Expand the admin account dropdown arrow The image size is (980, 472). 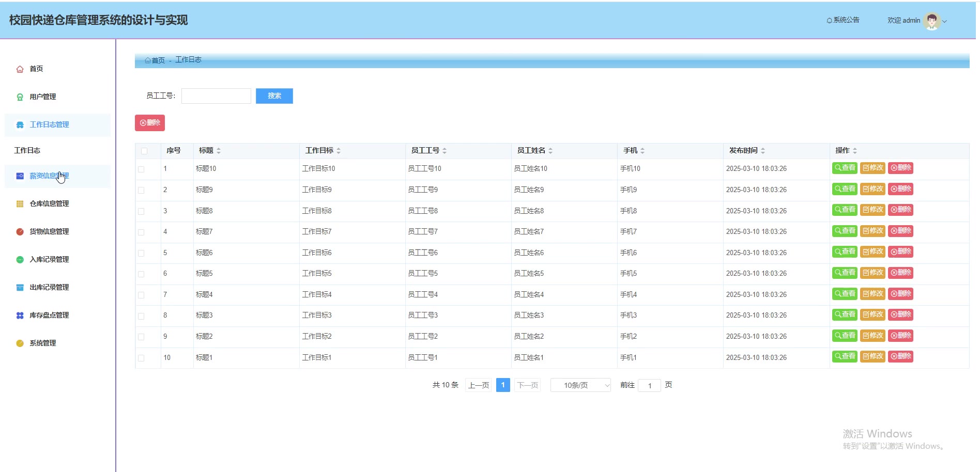(x=945, y=21)
